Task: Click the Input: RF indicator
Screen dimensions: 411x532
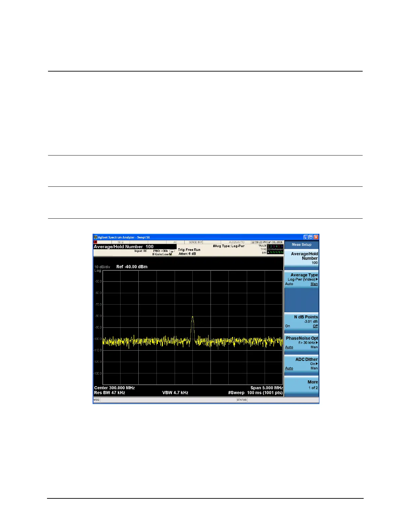Action: point(141,251)
